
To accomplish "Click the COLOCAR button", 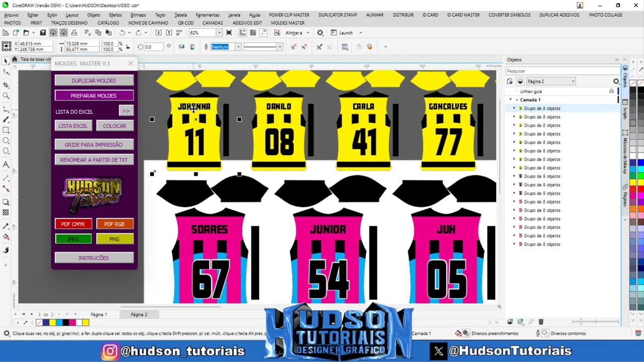I will coord(115,126).
